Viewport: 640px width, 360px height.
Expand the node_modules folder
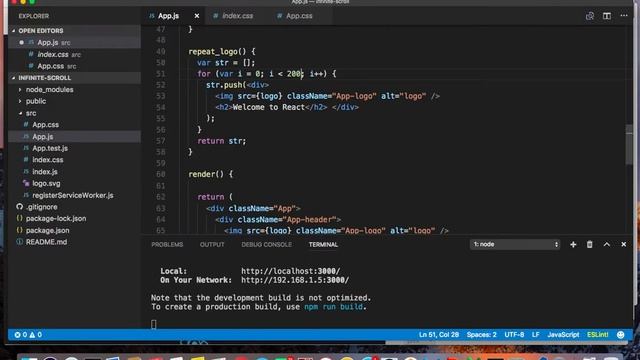pyautogui.click(x=74, y=89)
